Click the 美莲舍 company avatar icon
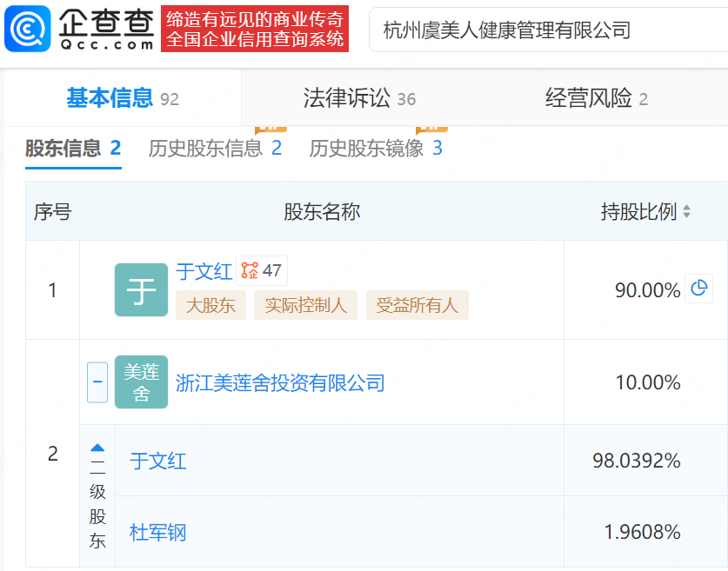Screen dimensions: 728x571 [141, 382]
